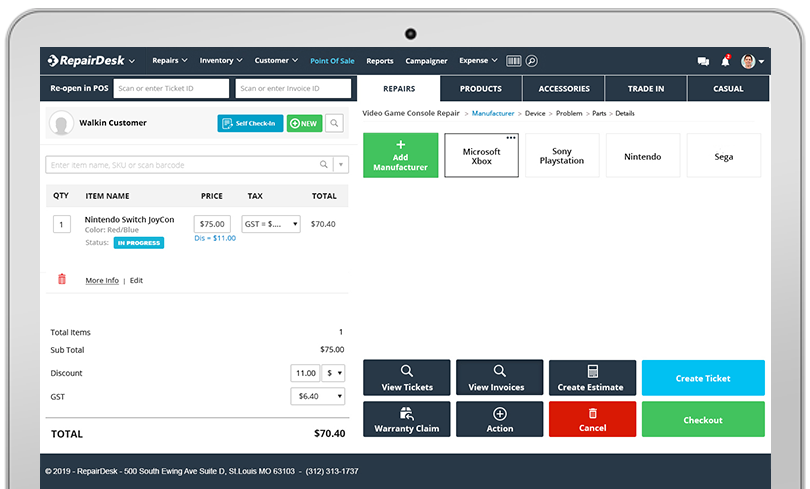This screenshot has height=489, width=810.
Task: Click the red Cancel button
Action: [593, 419]
